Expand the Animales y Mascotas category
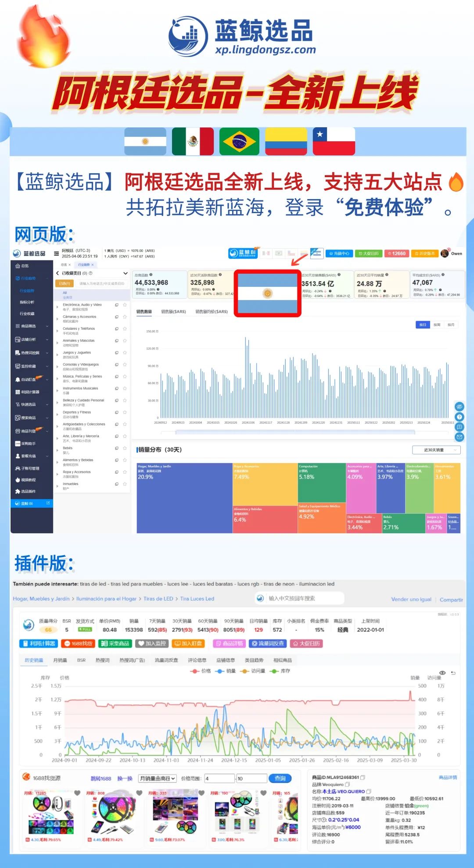The height and width of the screenshot is (868, 474). pyautogui.click(x=57, y=343)
